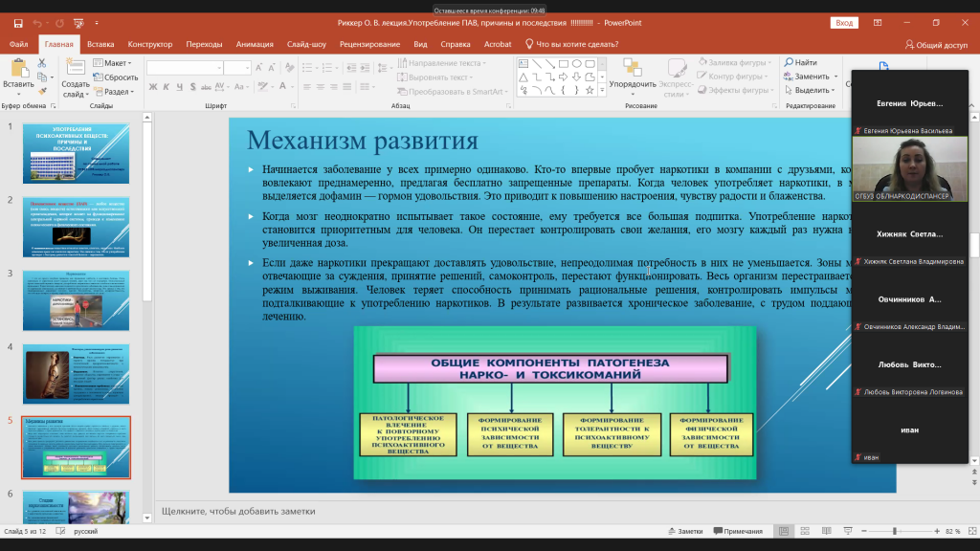Toggle normal view button in status bar
The height and width of the screenshot is (551, 980).
pos(784,531)
